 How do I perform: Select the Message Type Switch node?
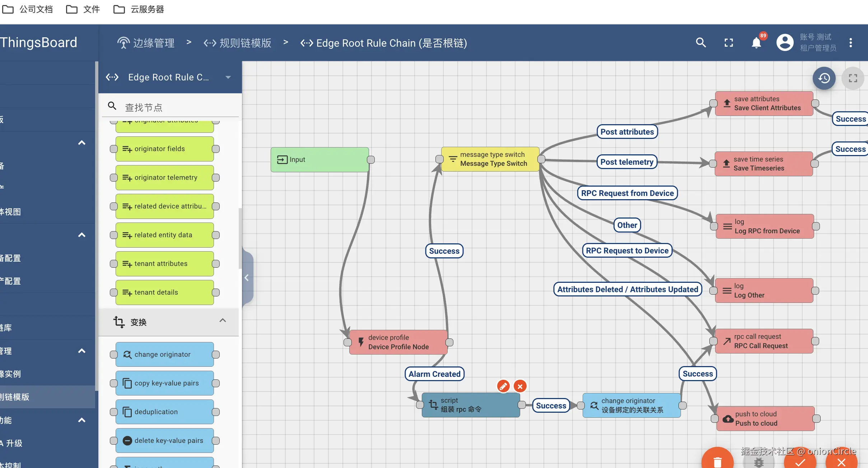490,159
